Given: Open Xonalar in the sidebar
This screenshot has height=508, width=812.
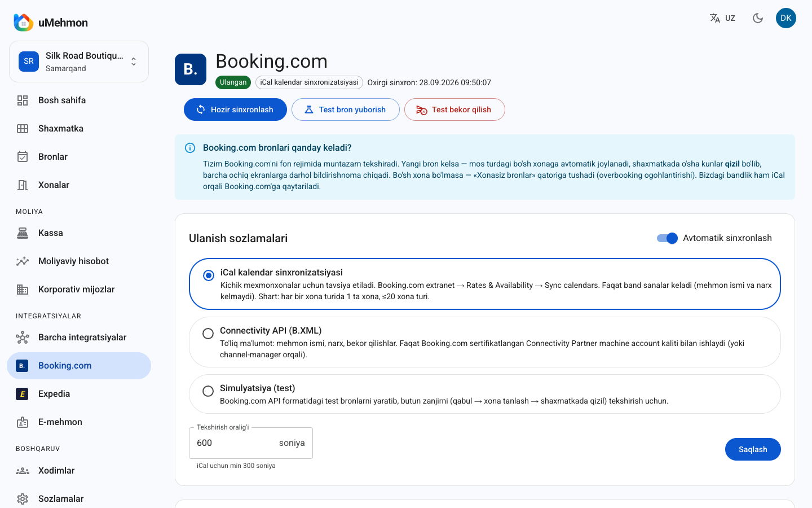Looking at the screenshot, I should [x=79, y=185].
